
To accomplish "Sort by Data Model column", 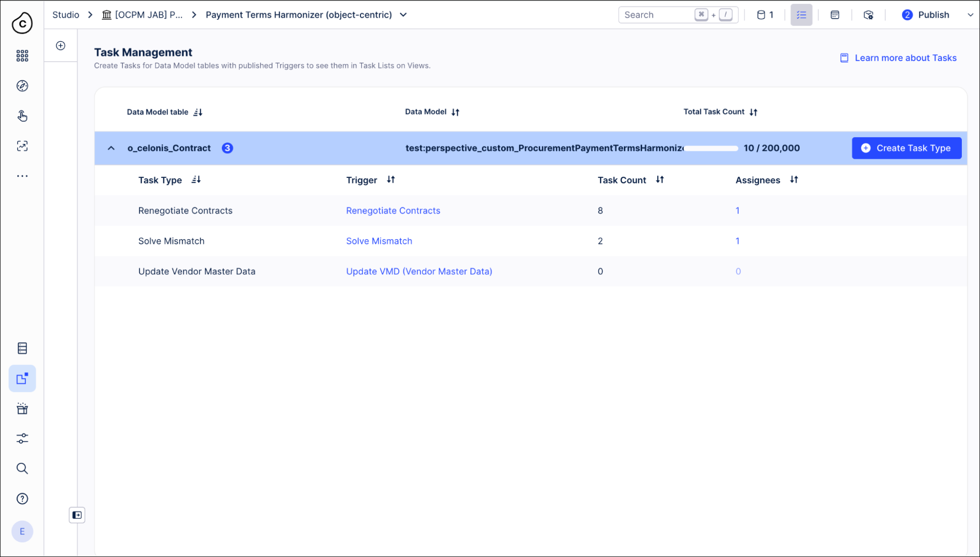I will pos(455,112).
